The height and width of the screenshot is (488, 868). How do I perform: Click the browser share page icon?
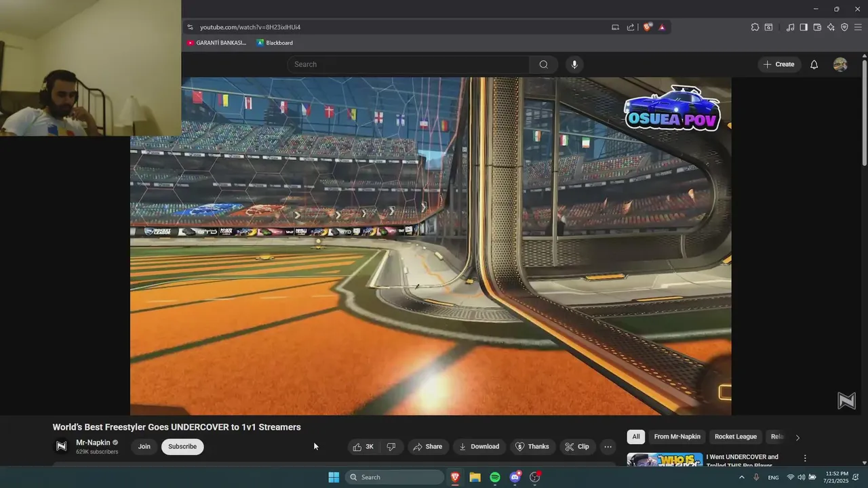[x=631, y=27]
